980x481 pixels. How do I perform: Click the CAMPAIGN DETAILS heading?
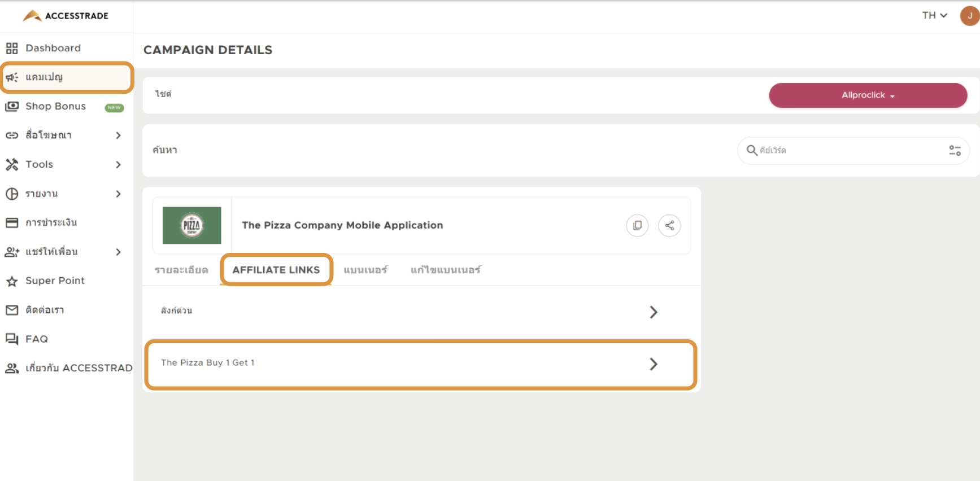(x=208, y=50)
